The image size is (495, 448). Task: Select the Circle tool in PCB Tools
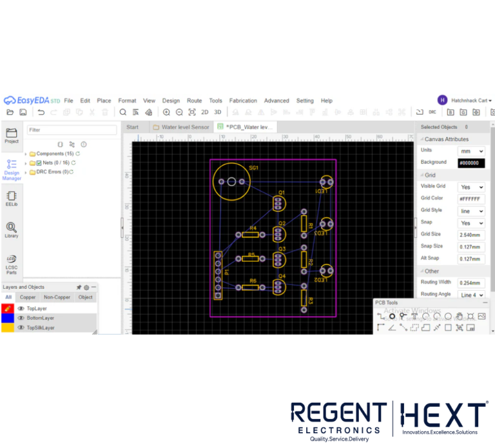pos(448,316)
